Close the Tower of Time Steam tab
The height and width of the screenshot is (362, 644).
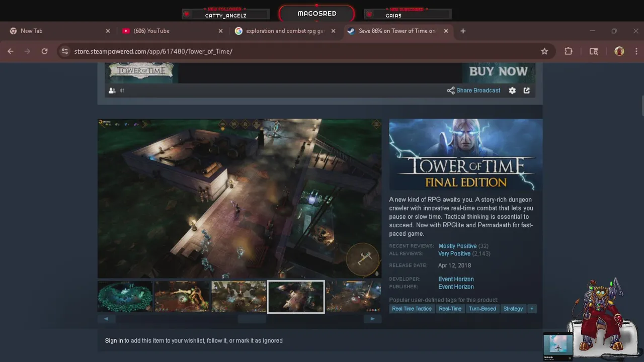(x=446, y=31)
